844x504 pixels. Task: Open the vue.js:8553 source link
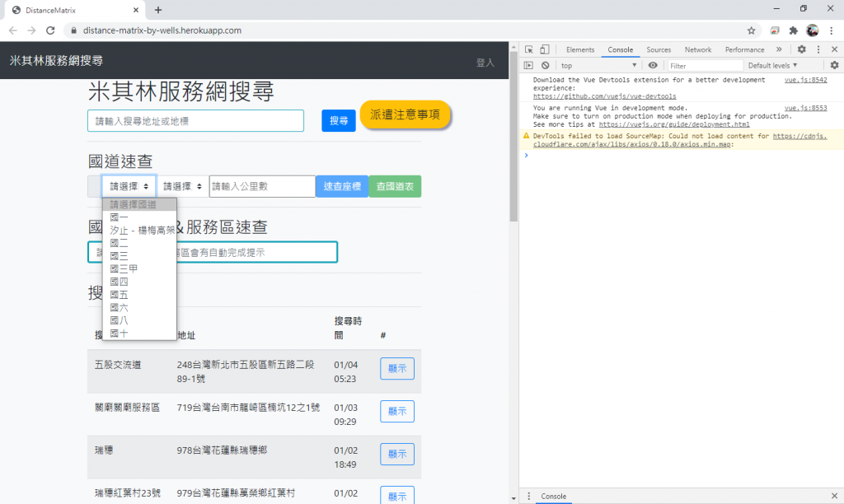click(805, 108)
